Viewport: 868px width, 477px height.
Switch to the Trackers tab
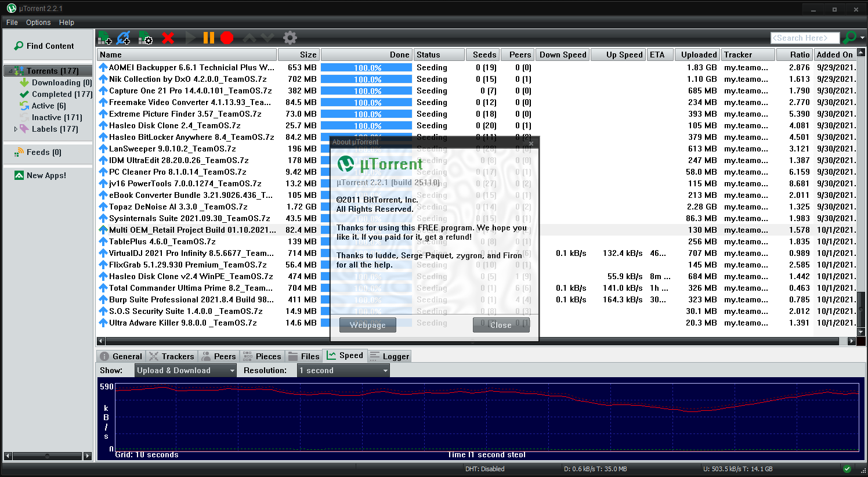pos(171,356)
